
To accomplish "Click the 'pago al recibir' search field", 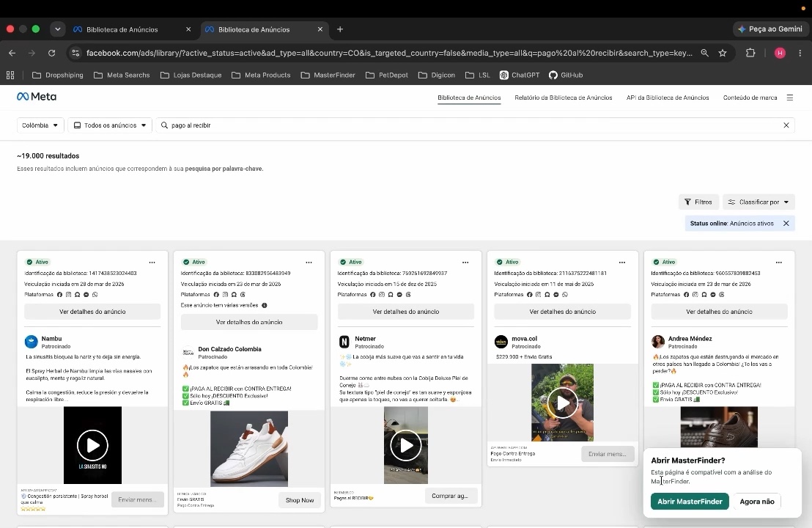I will pyautogui.click(x=475, y=125).
